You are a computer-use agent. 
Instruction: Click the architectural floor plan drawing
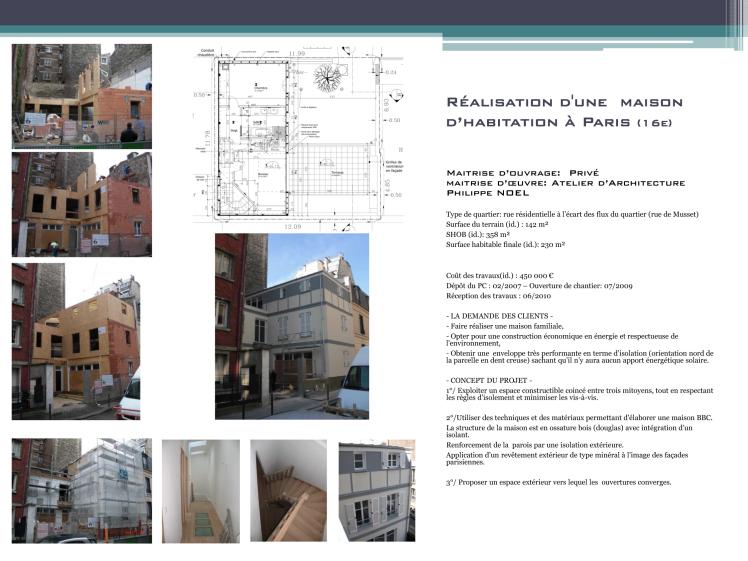click(298, 137)
